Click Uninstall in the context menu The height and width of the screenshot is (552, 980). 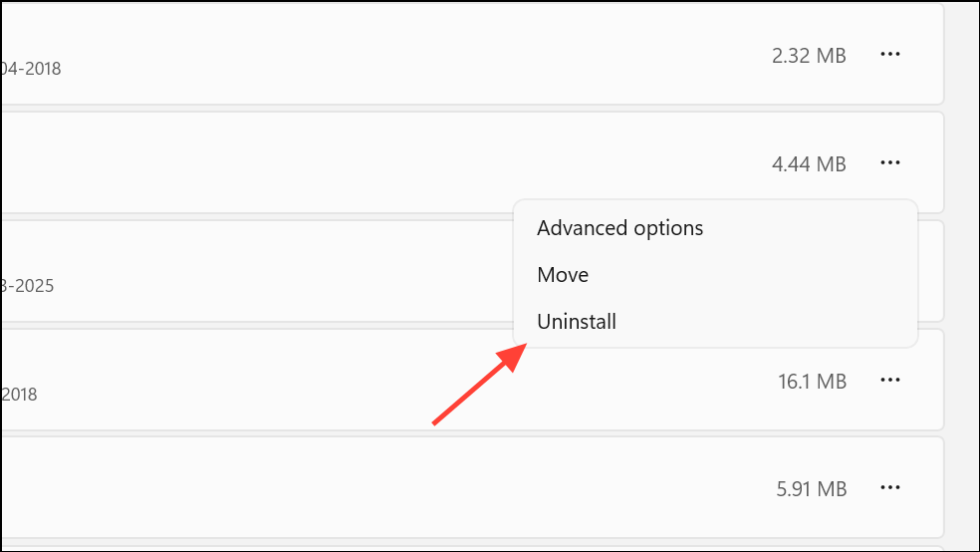click(x=577, y=322)
